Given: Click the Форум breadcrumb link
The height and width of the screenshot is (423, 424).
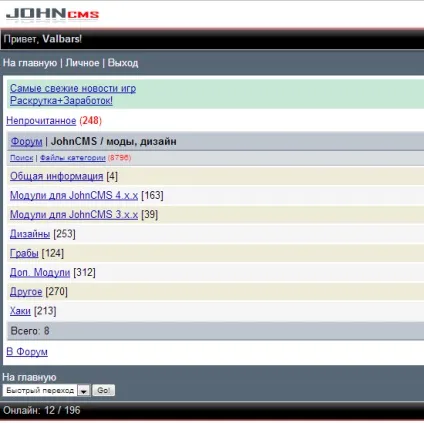Looking at the screenshot, I should tap(26, 141).
